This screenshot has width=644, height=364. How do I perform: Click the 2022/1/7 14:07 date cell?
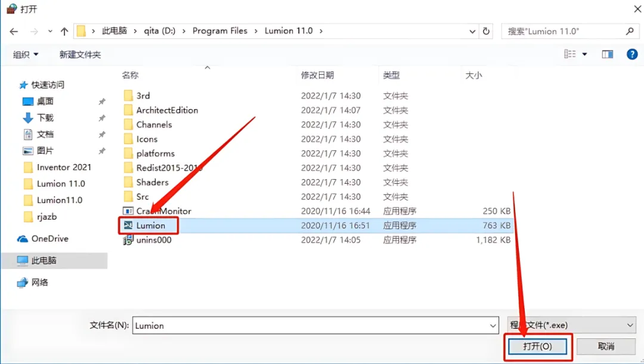[330, 110]
